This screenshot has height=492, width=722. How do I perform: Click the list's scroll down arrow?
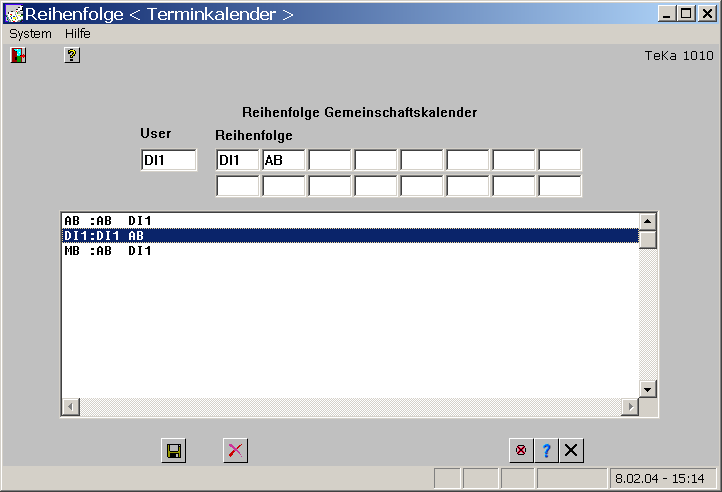(647, 389)
